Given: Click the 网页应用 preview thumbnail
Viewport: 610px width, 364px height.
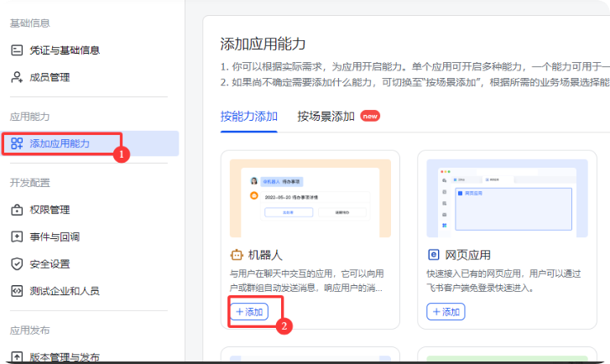Looking at the screenshot, I should click(x=506, y=198).
